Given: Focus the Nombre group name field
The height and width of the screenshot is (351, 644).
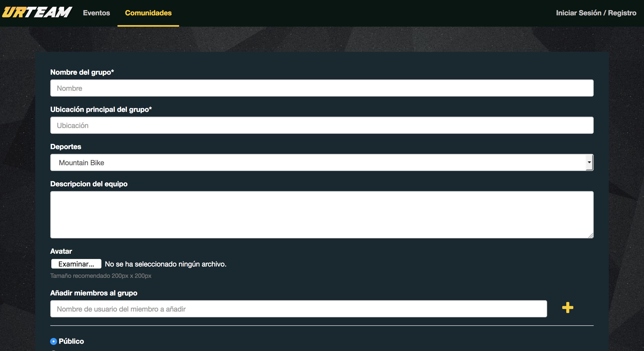Looking at the screenshot, I should point(322,88).
